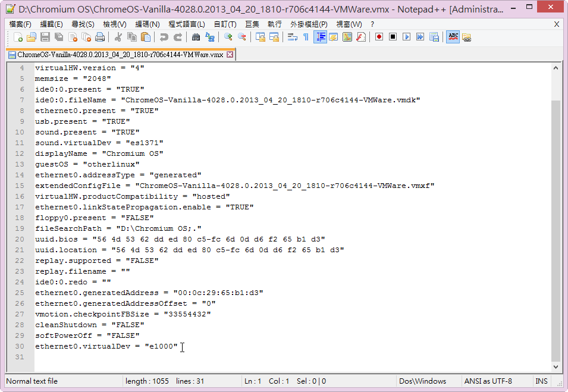Close the VMWare.vmx document tab
Viewport: 568px width, 392px height.
tap(230, 54)
